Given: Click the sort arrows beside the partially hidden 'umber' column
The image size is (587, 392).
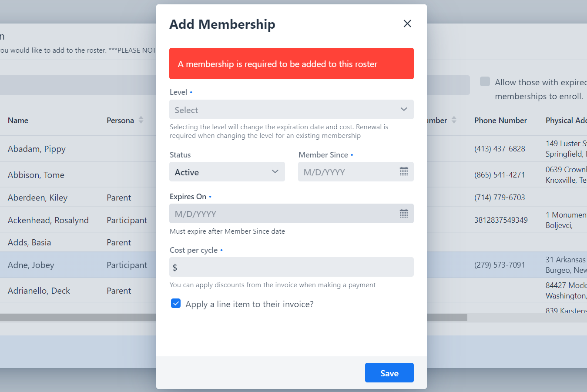Looking at the screenshot, I should [x=454, y=120].
